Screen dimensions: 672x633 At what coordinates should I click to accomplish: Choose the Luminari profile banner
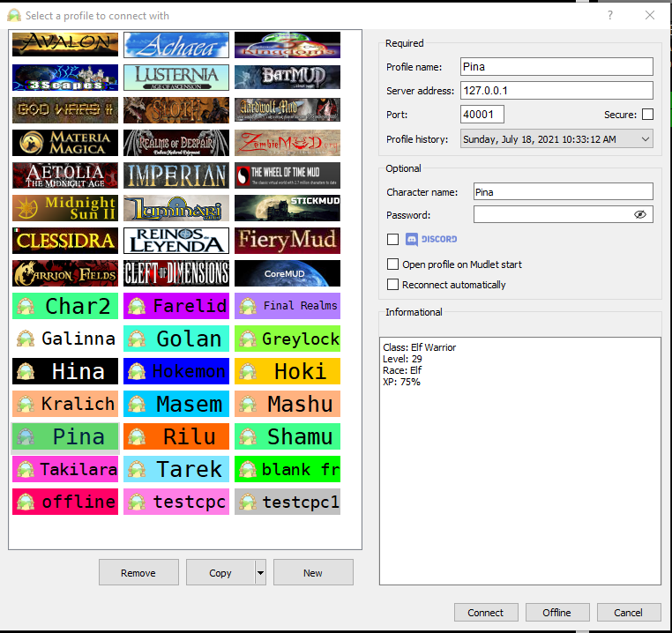coord(176,208)
